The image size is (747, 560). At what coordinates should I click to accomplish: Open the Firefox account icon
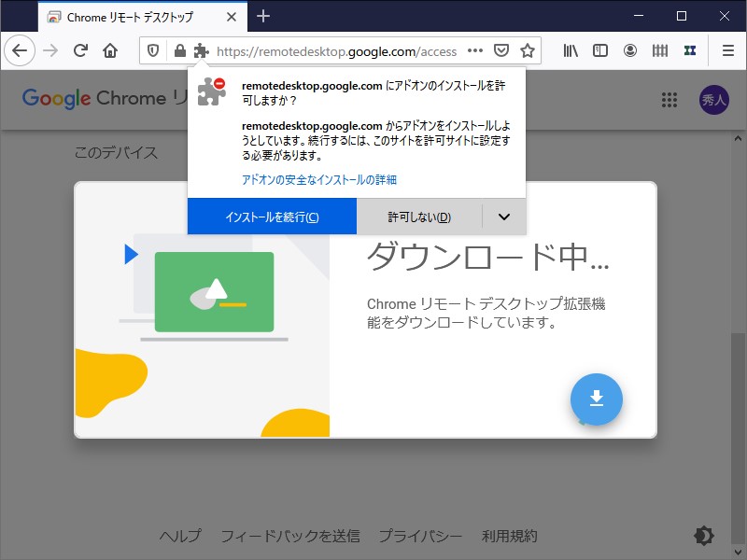630,50
